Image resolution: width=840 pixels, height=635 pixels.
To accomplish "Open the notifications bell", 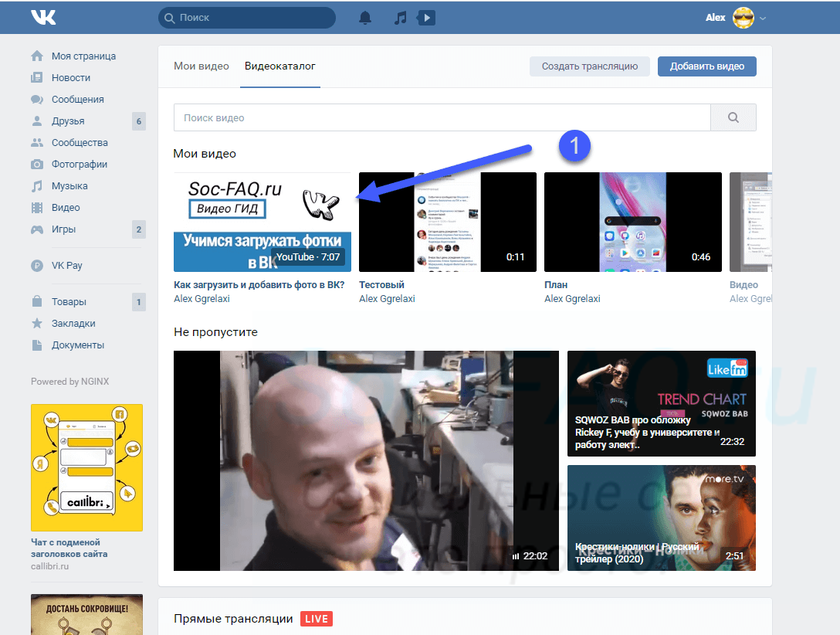I will 365,18.
